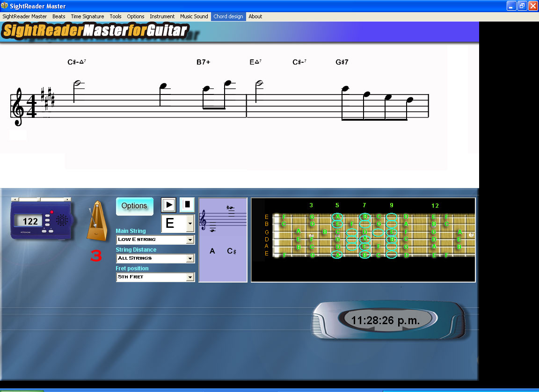This screenshot has width=539, height=392.
Task: Click fret number 9 above the fretboard
Action: (x=392, y=205)
